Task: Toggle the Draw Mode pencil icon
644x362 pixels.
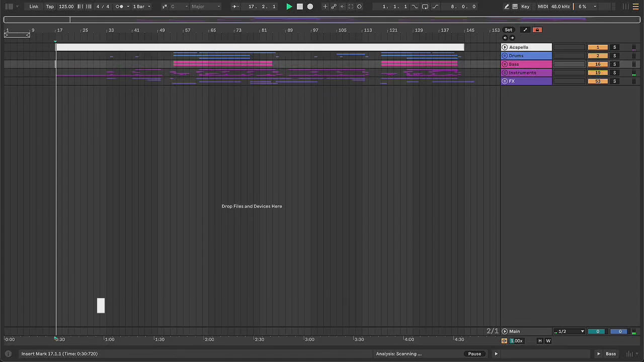Action: (x=507, y=7)
